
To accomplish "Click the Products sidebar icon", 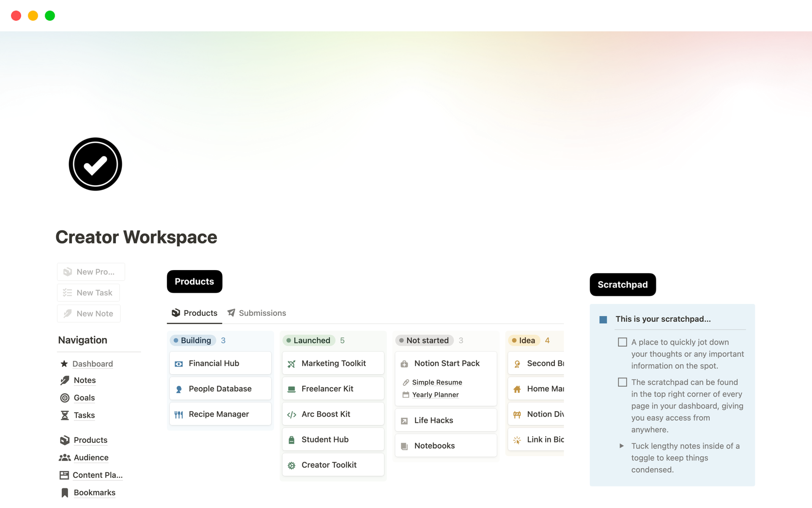I will tap(64, 440).
